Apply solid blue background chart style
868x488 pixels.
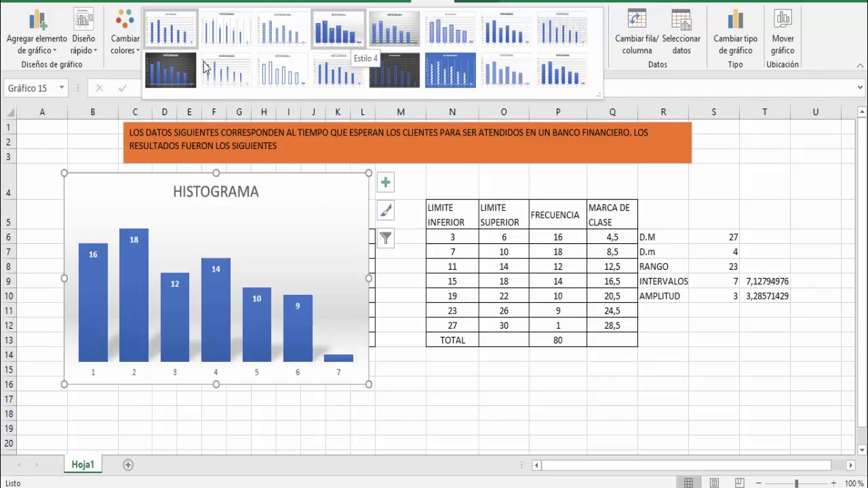(450, 70)
